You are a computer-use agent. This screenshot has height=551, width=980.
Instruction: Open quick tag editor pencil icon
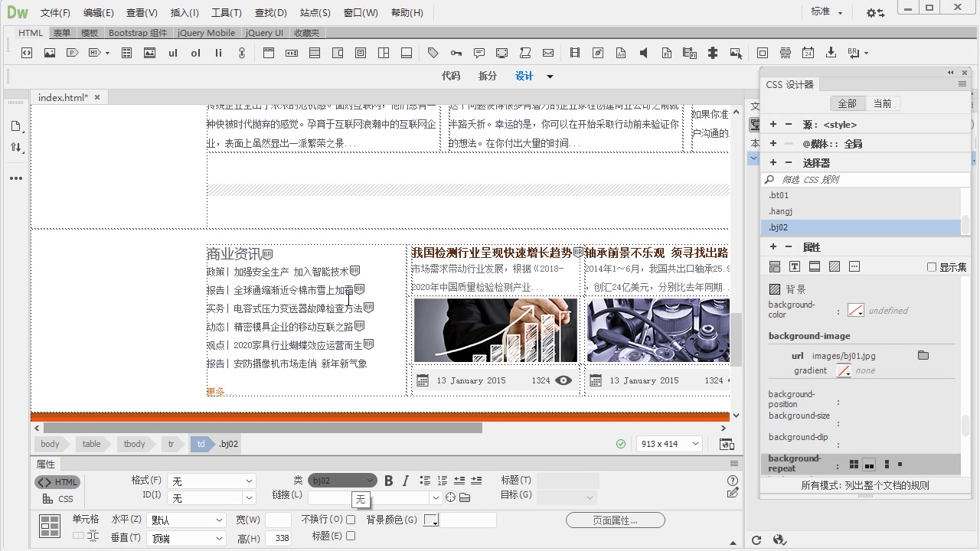(x=733, y=494)
